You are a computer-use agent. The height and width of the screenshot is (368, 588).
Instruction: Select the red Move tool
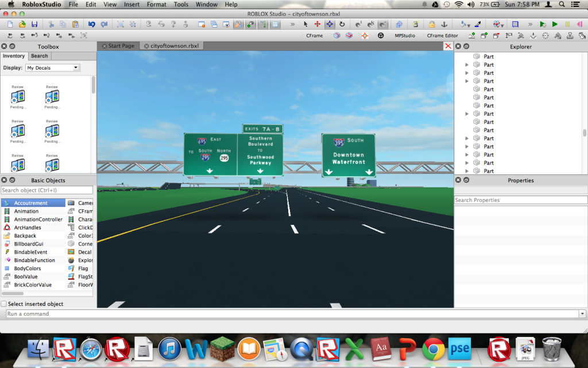pyautogui.click(x=317, y=24)
